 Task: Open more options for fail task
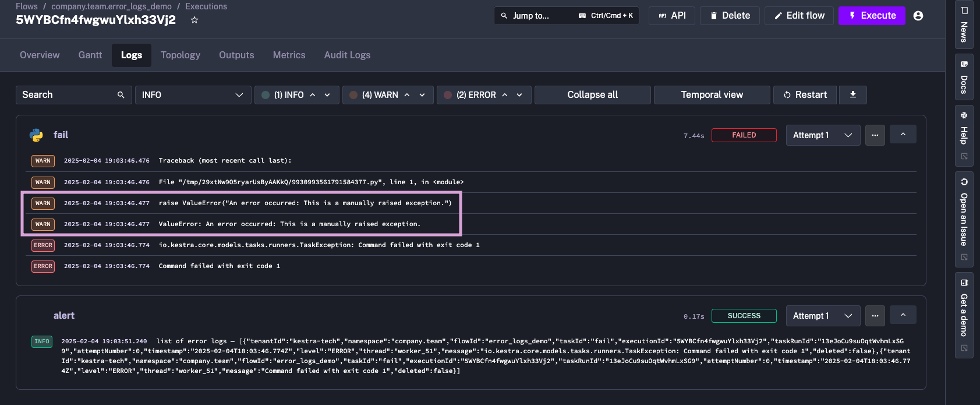875,135
